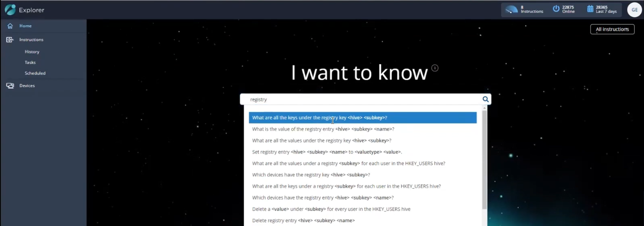Select 'Which devices have the registry key'
Image resolution: width=644 pixels, height=226 pixels.
[362, 175]
